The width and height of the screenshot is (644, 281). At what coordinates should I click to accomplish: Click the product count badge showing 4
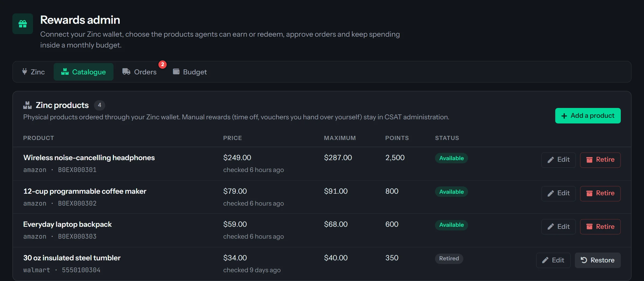point(100,105)
